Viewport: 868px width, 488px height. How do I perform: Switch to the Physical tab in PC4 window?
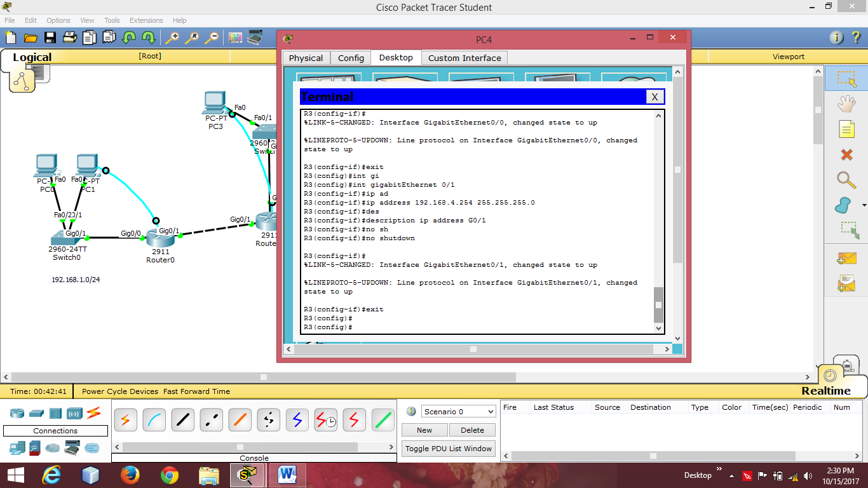[x=306, y=58]
